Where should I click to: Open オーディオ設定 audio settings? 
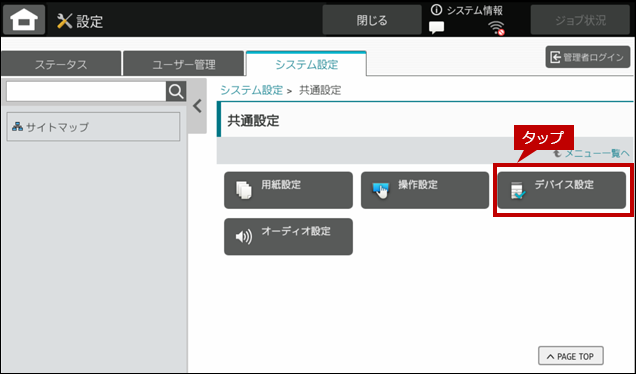click(x=288, y=236)
